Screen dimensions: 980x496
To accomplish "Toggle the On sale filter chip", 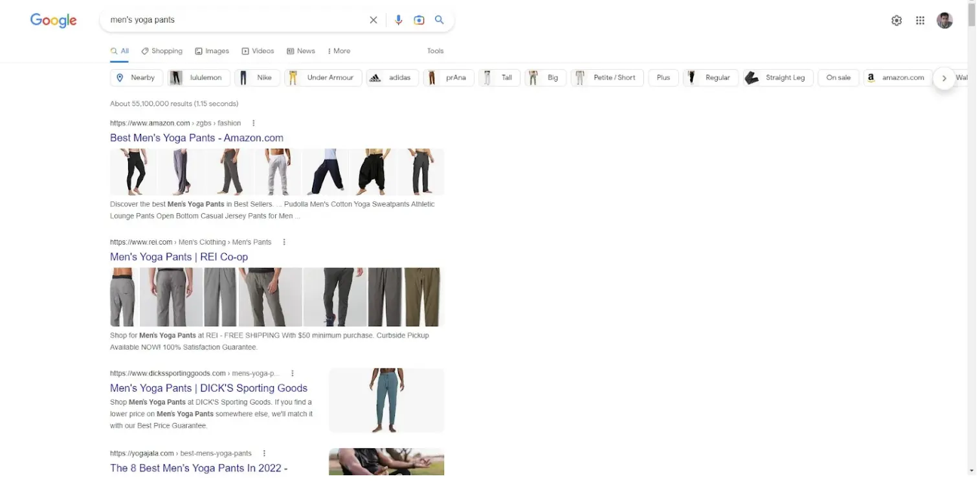I will [838, 77].
